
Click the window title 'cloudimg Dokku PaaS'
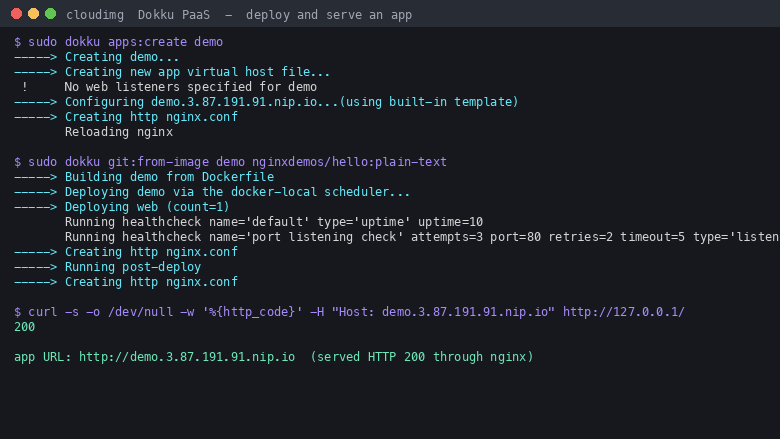click(x=138, y=15)
